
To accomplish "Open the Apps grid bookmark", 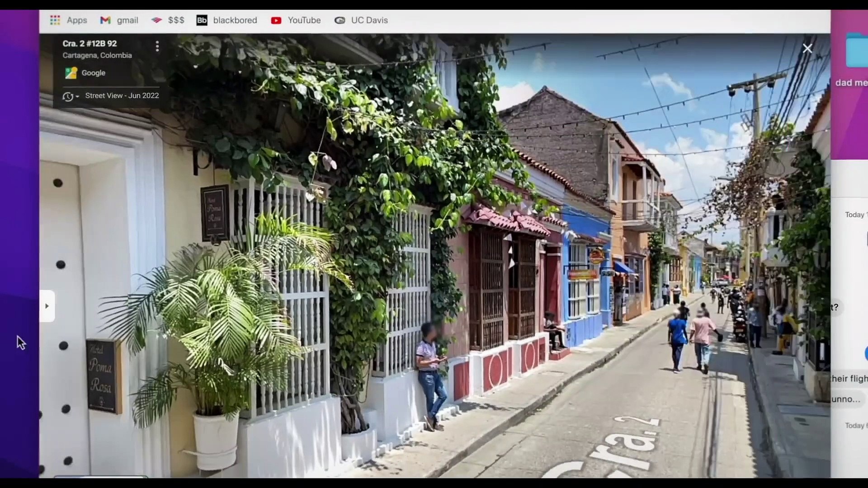I will click(x=69, y=20).
